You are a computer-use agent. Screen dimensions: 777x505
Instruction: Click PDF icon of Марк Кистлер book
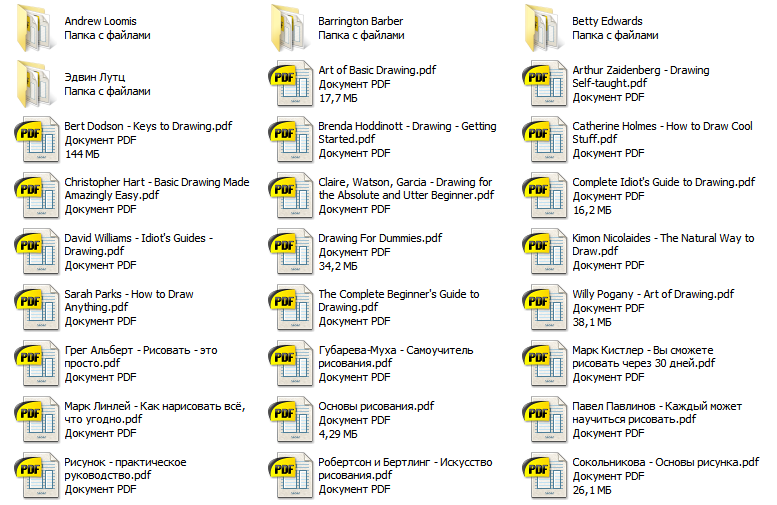click(546, 363)
